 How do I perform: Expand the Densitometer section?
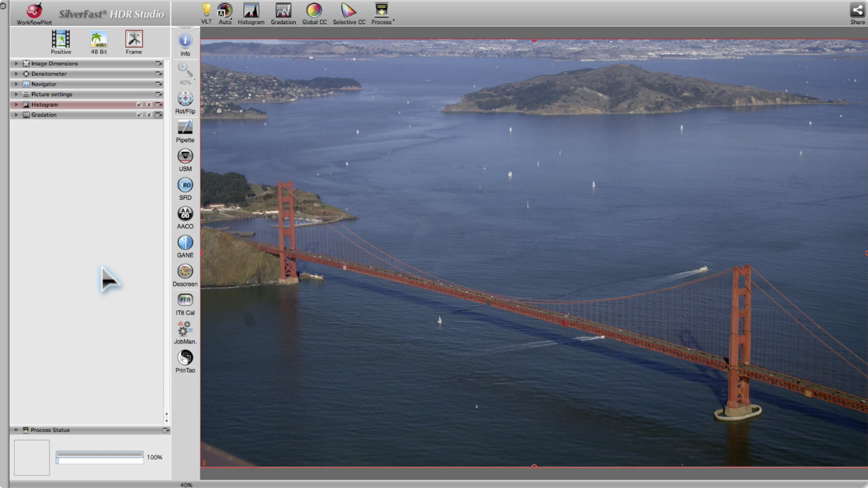(x=17, y=74)
